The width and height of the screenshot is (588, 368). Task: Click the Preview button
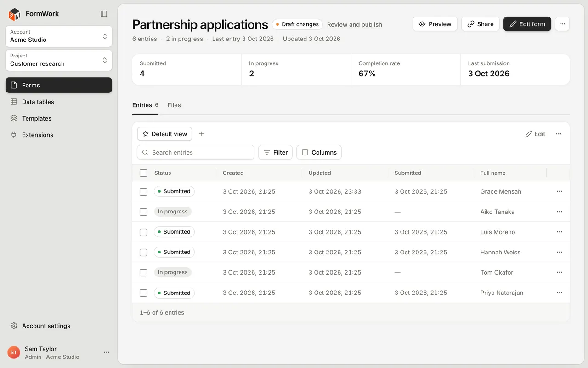pos(435,24)
